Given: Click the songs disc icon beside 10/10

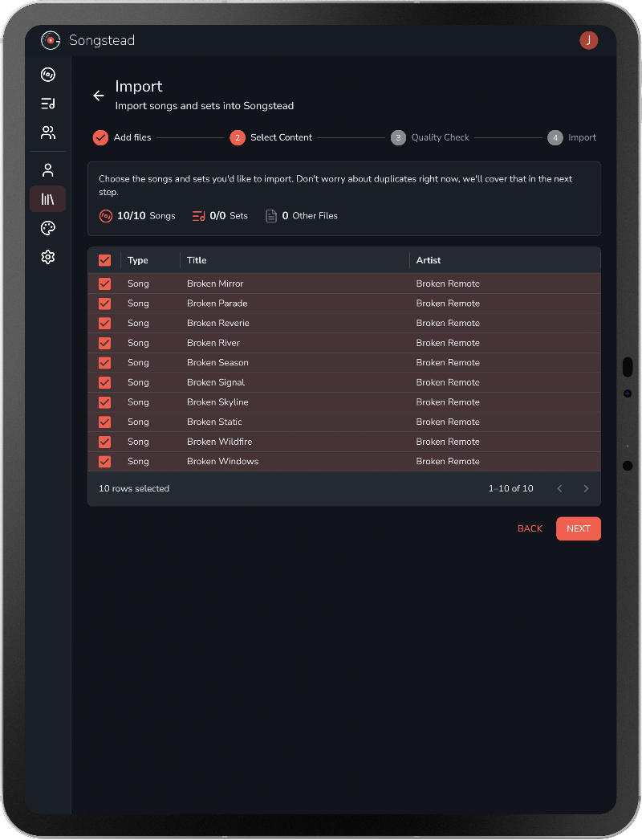Looking at the screenshot, I should 105,216.
